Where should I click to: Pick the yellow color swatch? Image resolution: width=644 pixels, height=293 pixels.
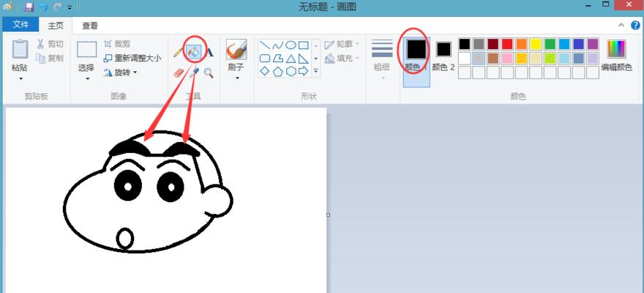[x=536, y=44]
